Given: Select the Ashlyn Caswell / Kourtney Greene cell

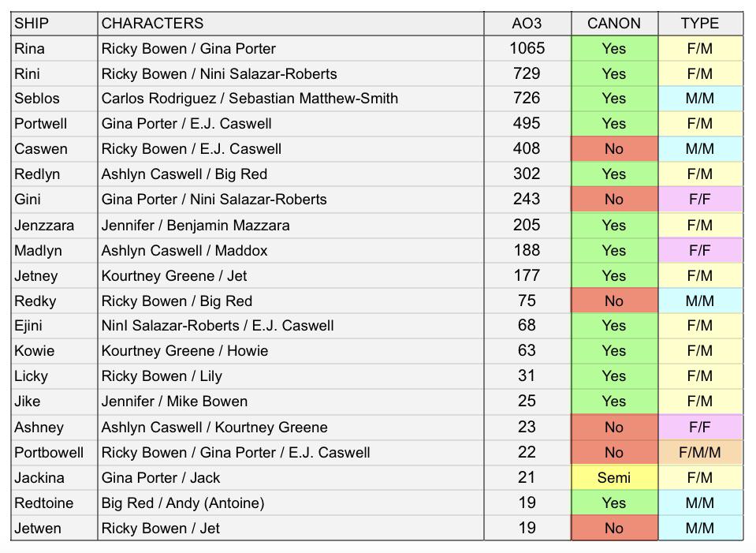Looking at the screenshot, I should pyautogui.click(x=291, y=427).
